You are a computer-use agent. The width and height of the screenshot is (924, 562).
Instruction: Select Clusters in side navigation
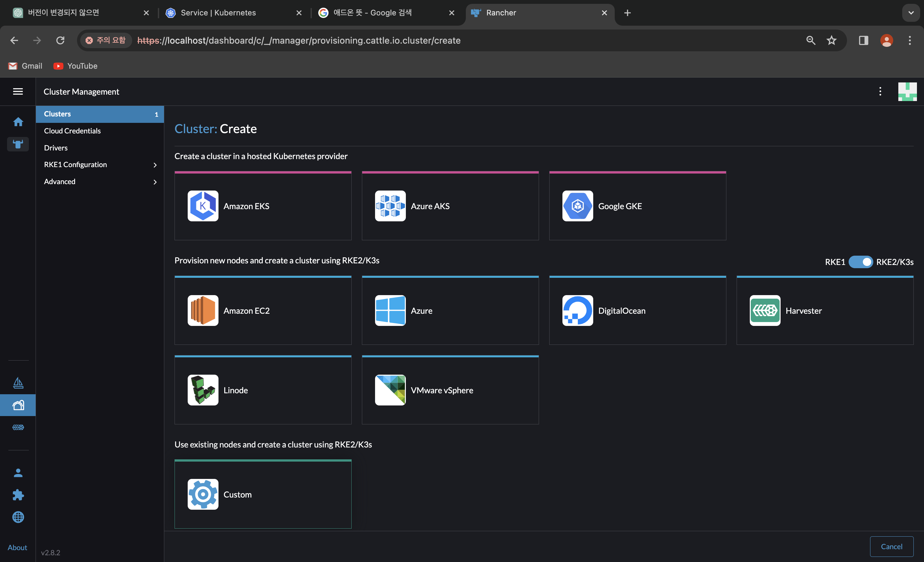pyautogui.click(x=100, y=114)
